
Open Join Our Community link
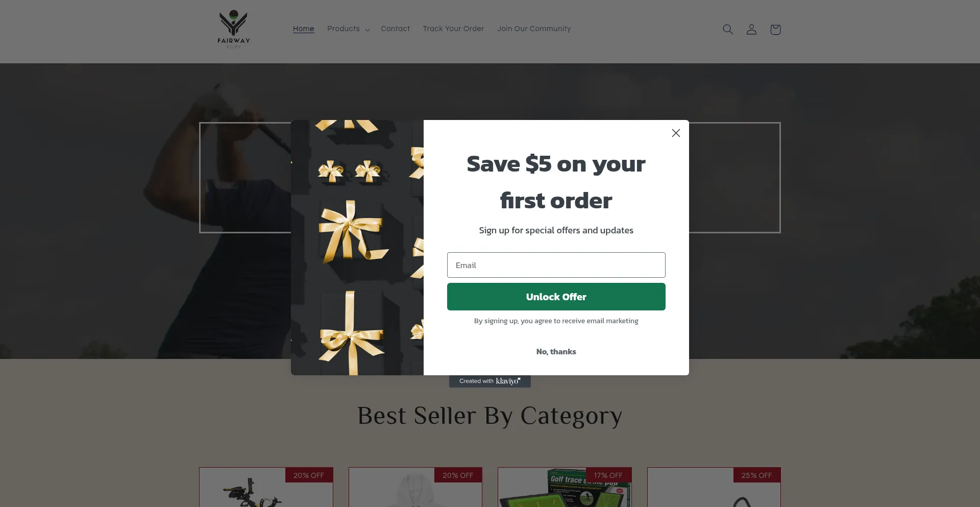pos(534,29)
